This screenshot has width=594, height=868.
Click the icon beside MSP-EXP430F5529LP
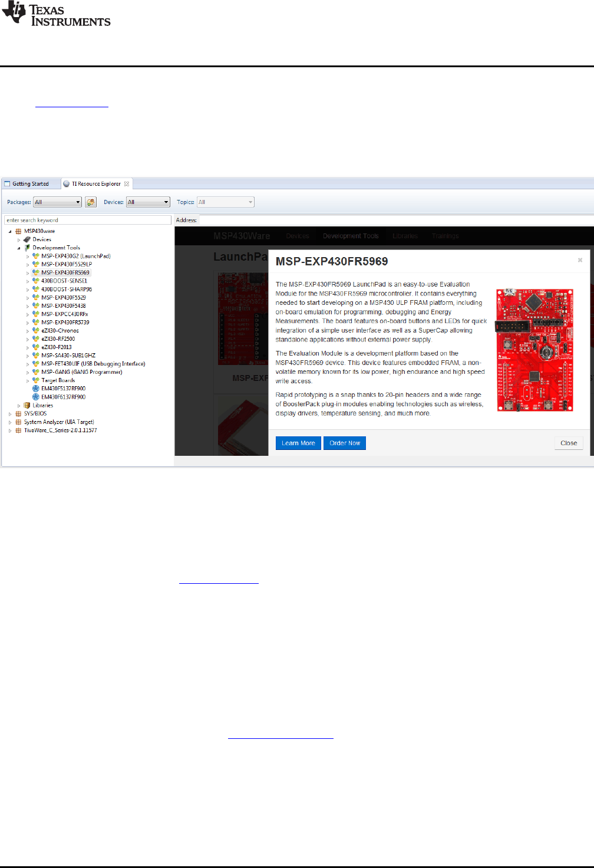pos(36,264)
